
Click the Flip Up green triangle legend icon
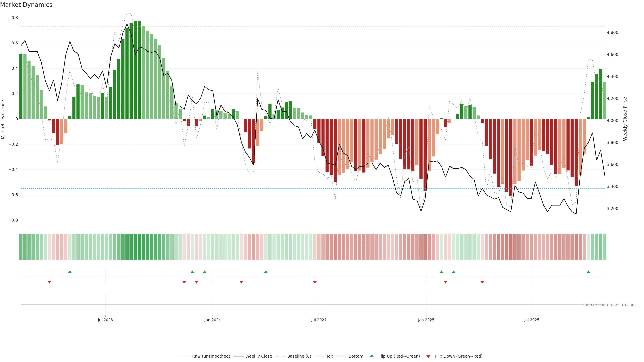pos(372,356)
